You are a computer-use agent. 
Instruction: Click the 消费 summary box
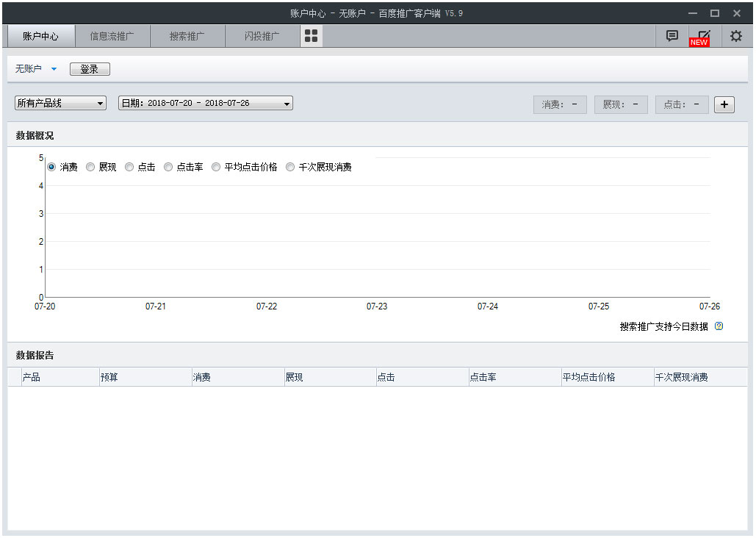point(560,104)
